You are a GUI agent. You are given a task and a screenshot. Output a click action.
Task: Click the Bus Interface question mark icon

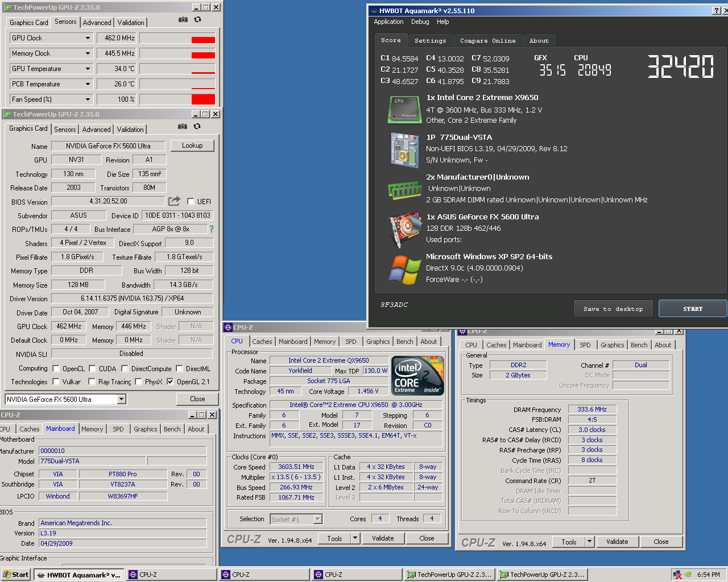[212, 229]
